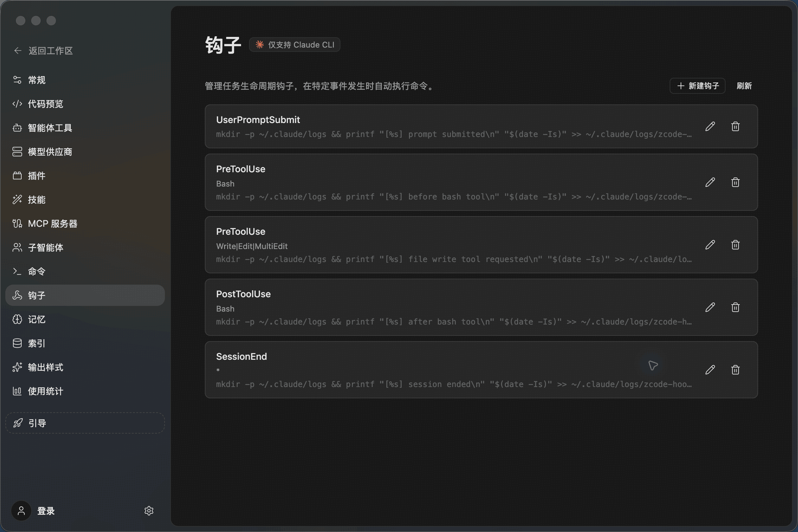Click the user avatar icon at bottom

[21, 511]
